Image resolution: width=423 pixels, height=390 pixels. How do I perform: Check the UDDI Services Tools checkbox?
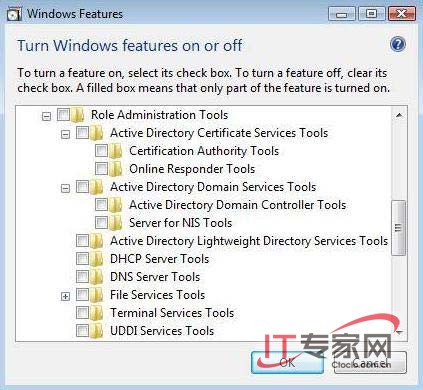(x=82, y=331)
